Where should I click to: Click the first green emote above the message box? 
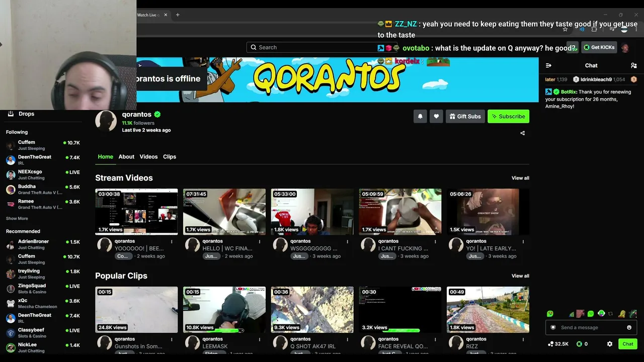(550, 314)
